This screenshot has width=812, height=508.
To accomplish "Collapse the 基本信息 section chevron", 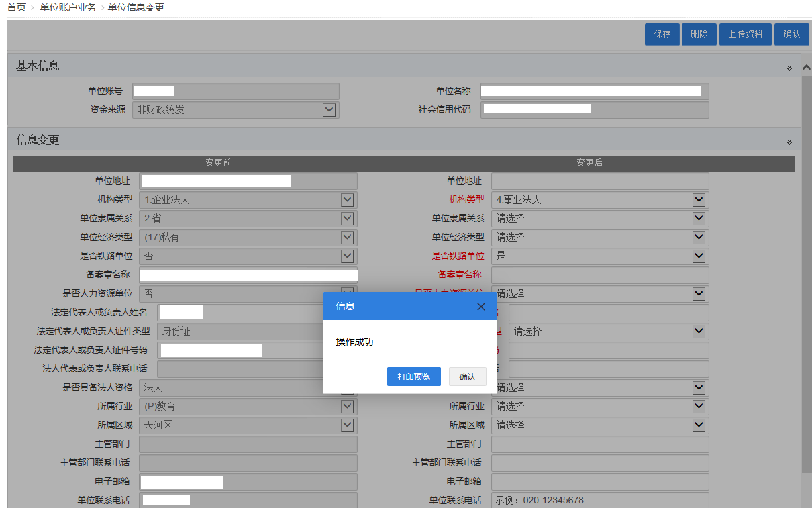I will click(x=789, y=68).
